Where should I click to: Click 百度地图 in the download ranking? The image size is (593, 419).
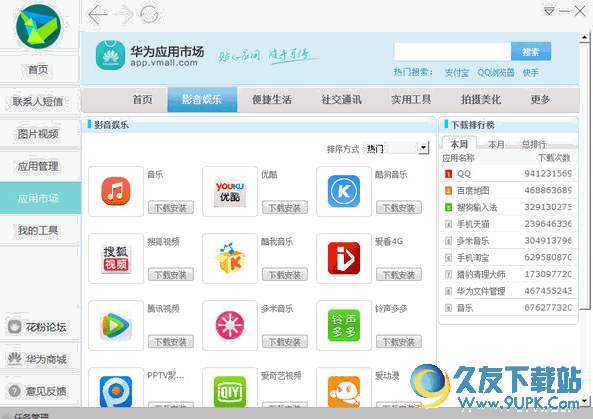(x=473, y=191)
